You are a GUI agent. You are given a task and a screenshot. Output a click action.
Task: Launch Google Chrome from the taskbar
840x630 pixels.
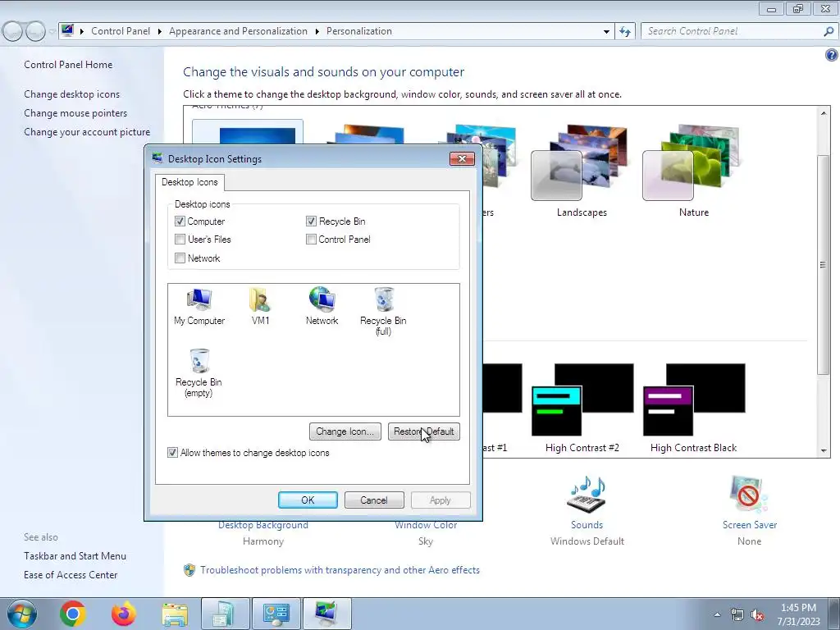coord(73,614)
